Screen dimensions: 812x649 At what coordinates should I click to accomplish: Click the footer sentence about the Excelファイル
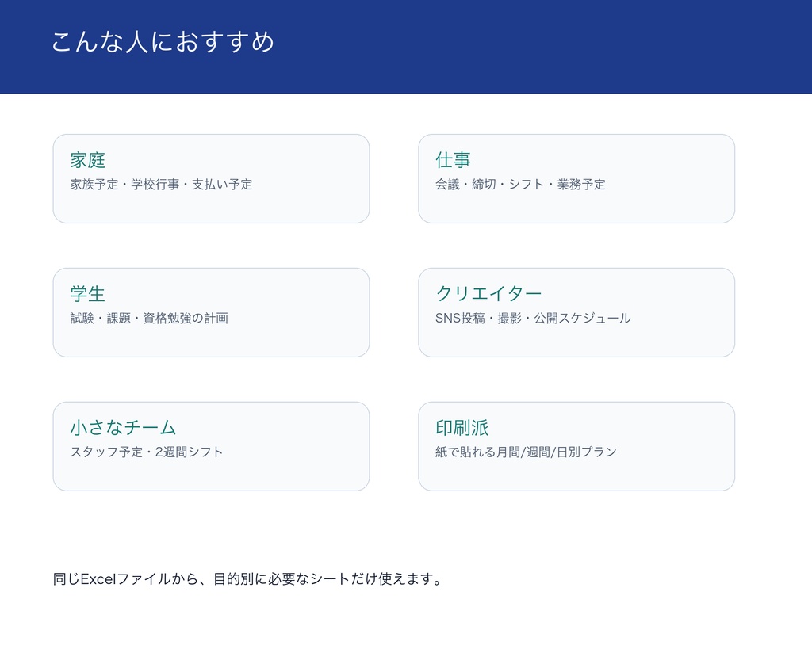(247, 578)
